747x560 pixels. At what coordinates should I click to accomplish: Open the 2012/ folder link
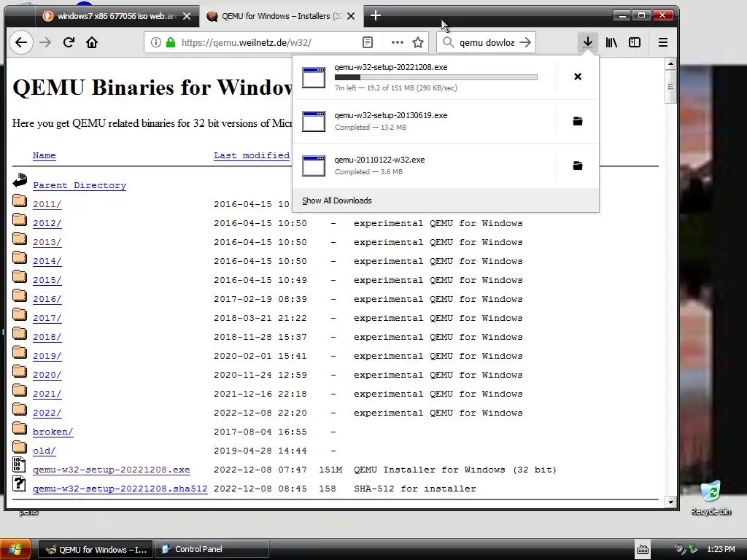click(x=47, y=223)
